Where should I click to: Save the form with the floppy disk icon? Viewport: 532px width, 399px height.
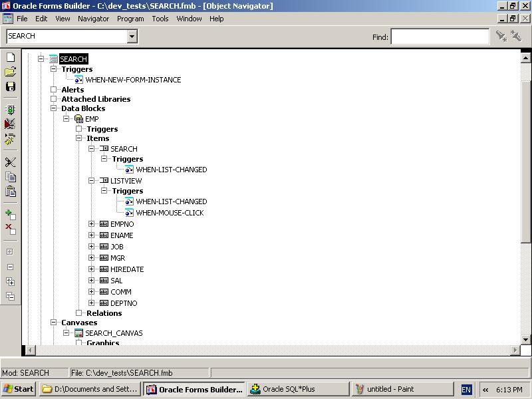(x=10, y=86)
